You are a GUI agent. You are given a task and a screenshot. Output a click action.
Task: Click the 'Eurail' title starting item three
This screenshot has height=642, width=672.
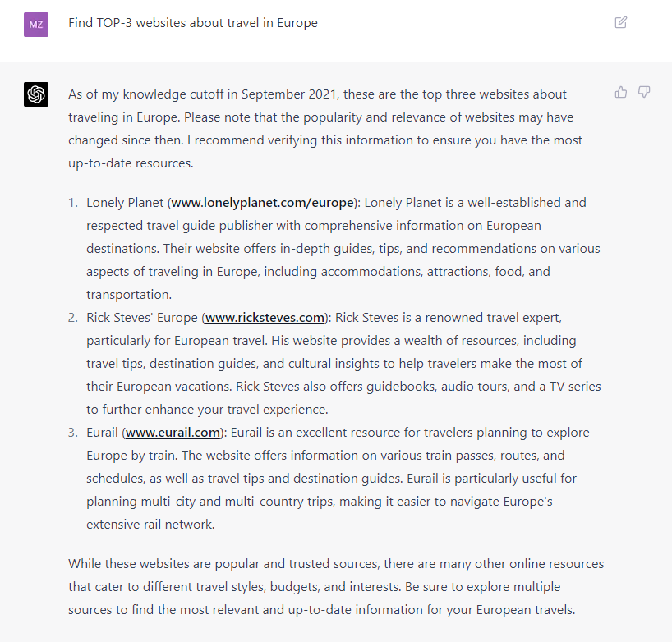coord(102,433)
